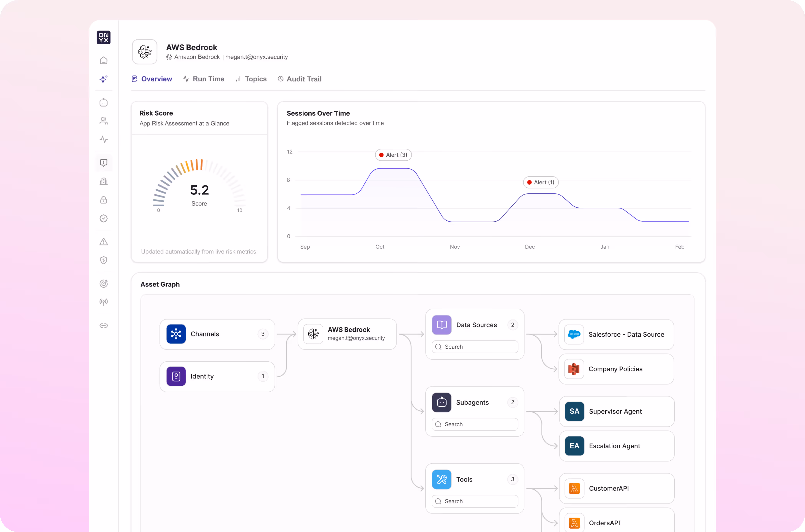The width and height of the screenshot is (805, 532).
Task: Click the Asset Graph heading
Action: coord(160,284)
